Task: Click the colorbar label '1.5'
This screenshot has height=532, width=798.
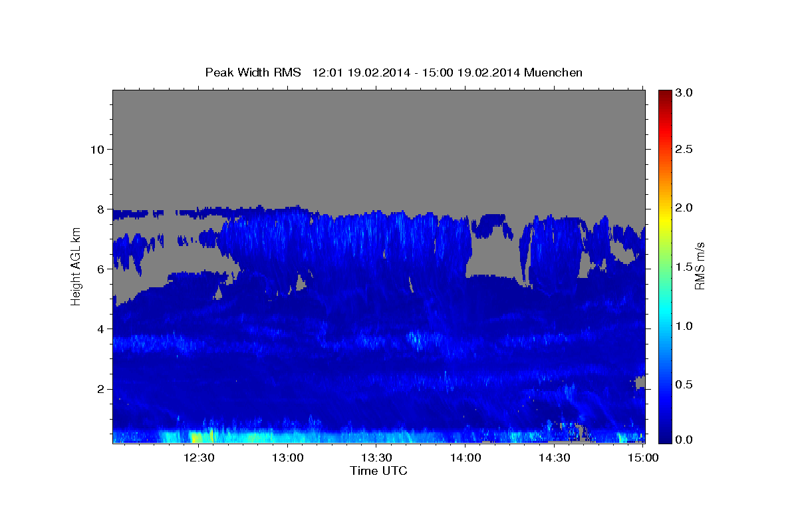Action: tap(684, 267)
